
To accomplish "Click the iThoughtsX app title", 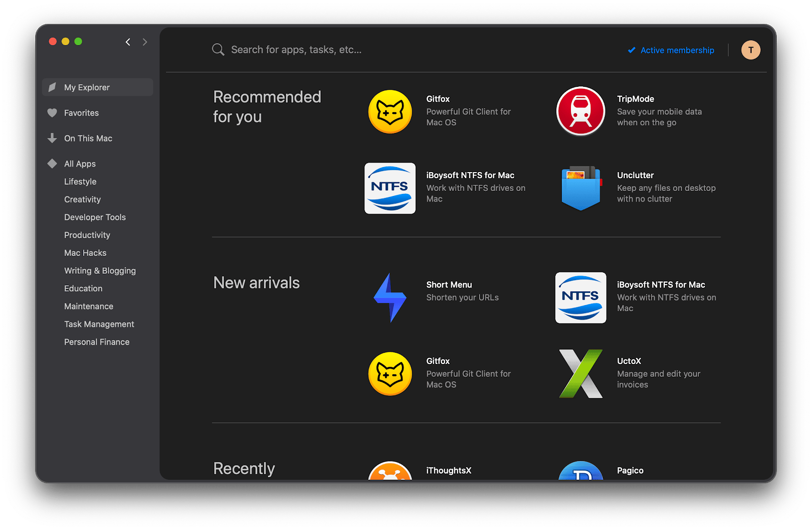I will [x=449, y=471].
